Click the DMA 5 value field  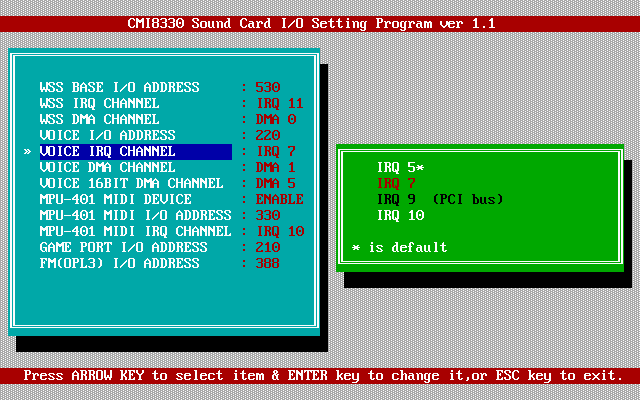point(275,183)
